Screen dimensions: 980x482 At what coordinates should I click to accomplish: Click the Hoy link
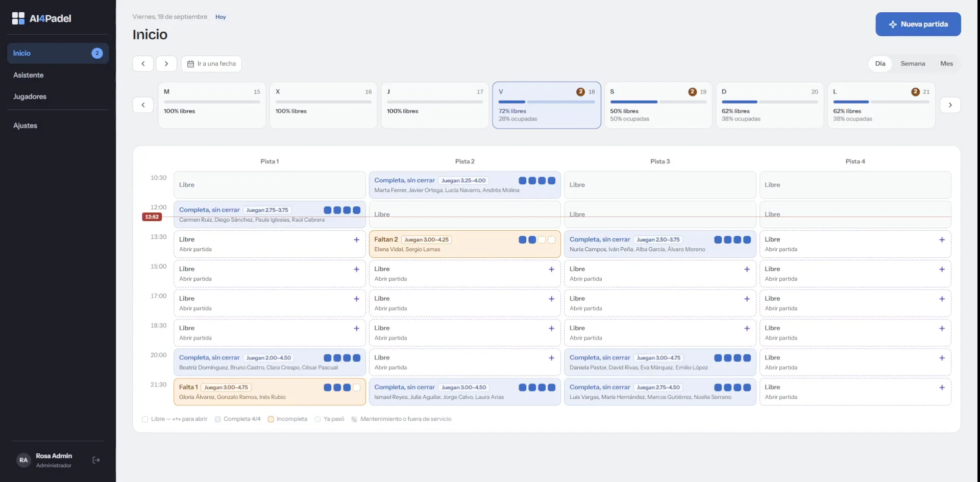tap(220, 17)
